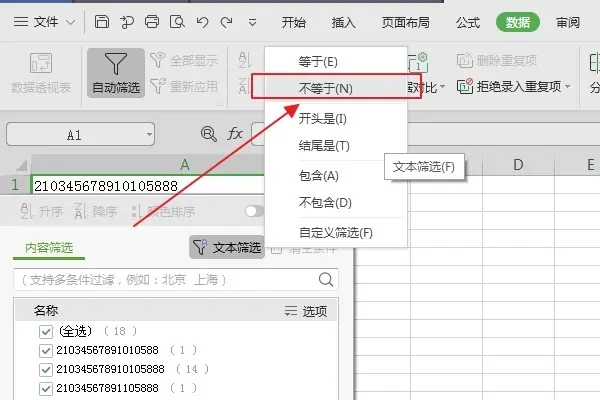Click the Redo arrow icon

tap(227, 22)
